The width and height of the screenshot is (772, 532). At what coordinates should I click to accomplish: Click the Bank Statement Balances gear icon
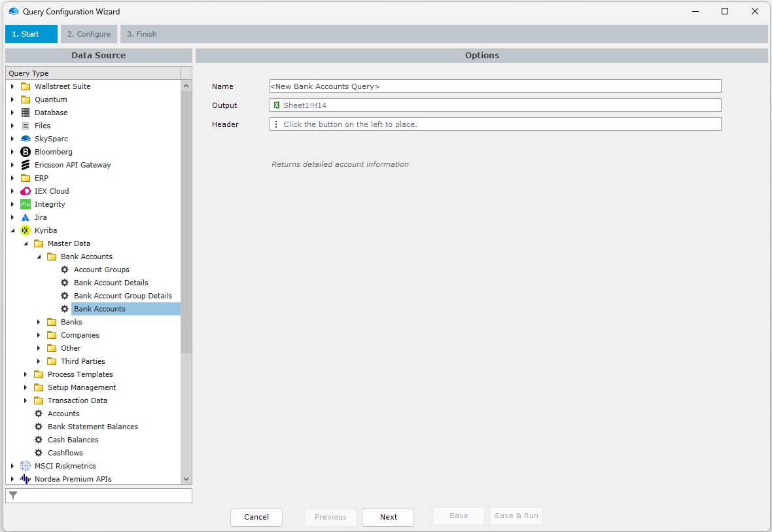[39, 427]
